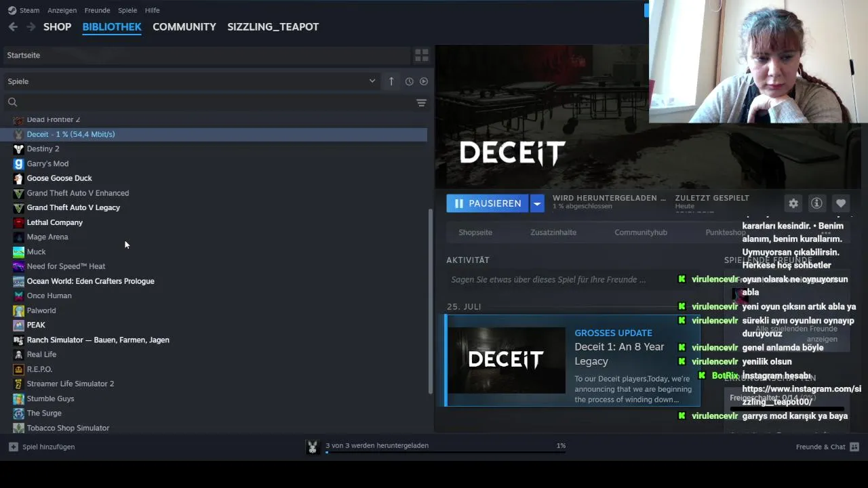Open Freunde & Chat
868x488 pixels.
pos(827,447)
